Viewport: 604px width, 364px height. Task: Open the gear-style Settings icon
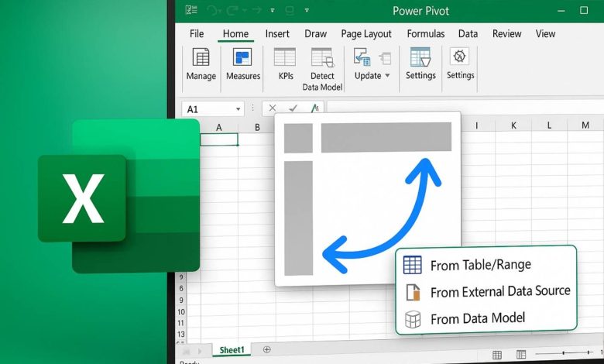point(460,58)
